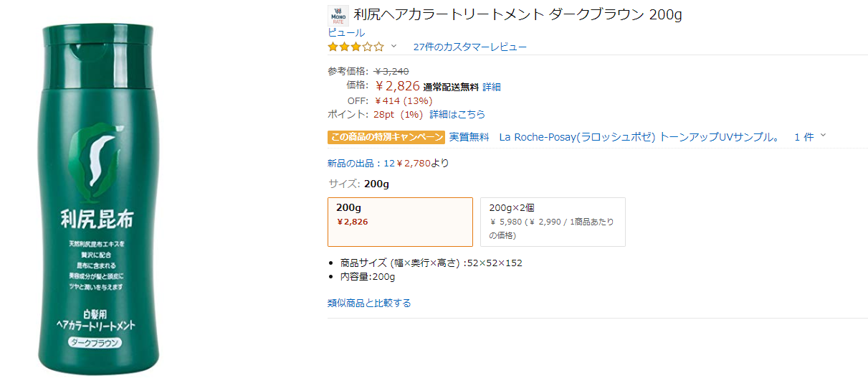The height and width of the screenshot is (386, 868).
Task: Select the 200g size option
Action: coord(400,222)
